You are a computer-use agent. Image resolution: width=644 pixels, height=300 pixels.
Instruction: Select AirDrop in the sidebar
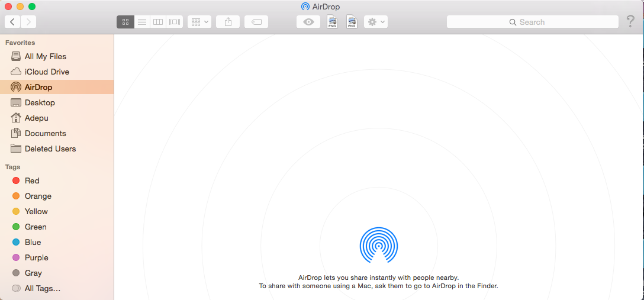(57, 87)
